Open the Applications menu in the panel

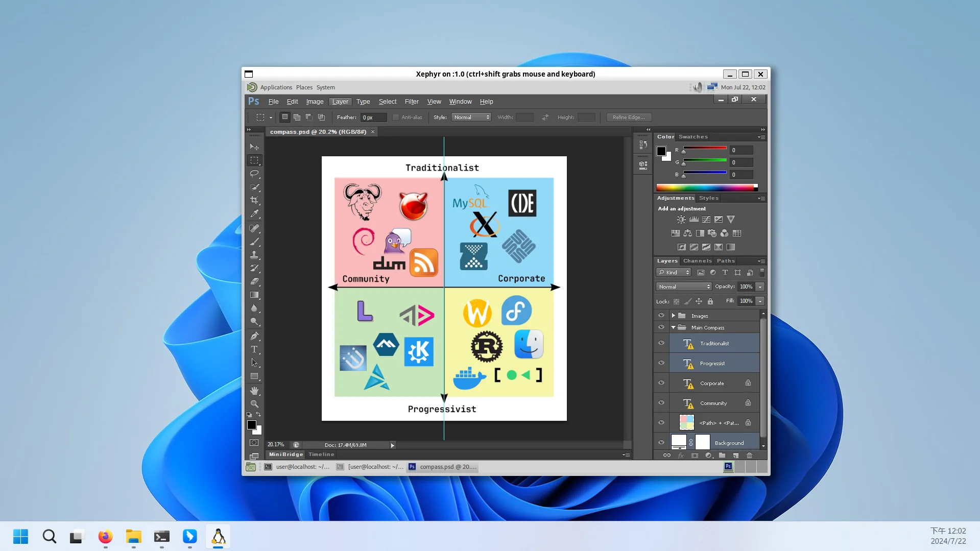pyautogui.click(x=276, y=87)
